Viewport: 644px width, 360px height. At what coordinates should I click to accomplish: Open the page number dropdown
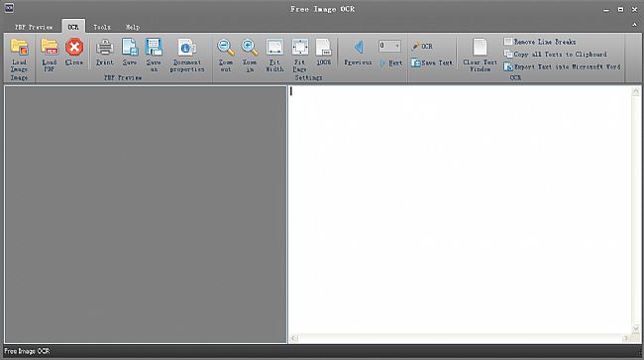pos(397,46)
